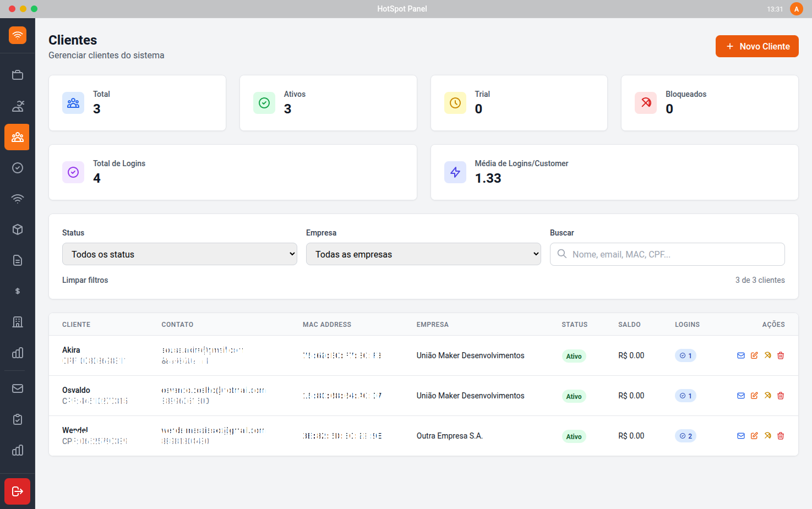
Task: Focus the Buscar search input field
Action: point(667,254)
